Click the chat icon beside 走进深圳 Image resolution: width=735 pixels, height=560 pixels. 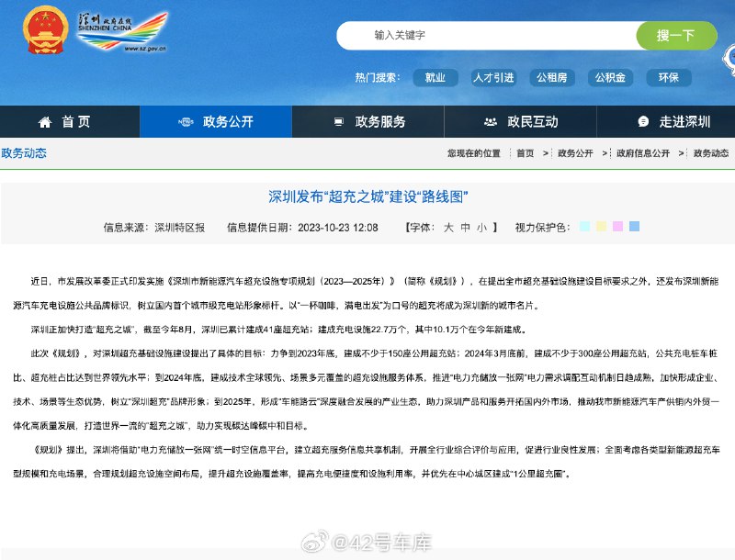[643, 122]
